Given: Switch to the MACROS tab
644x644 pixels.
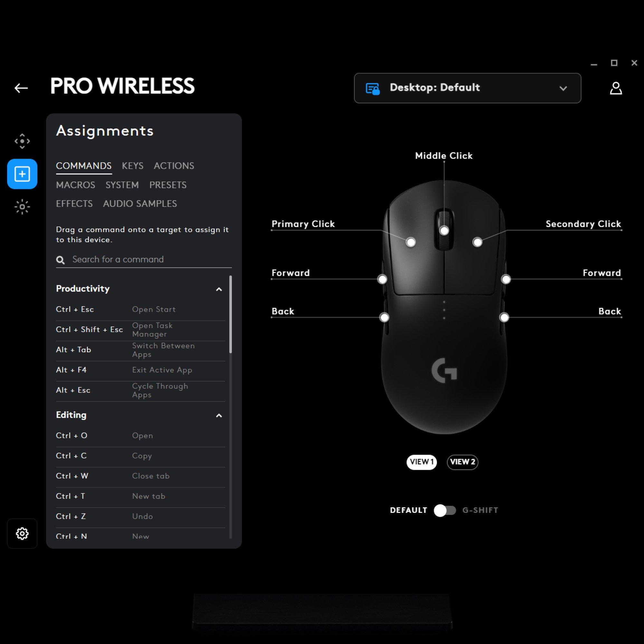Looking at the screenshot, I should [x=75, y=185].
